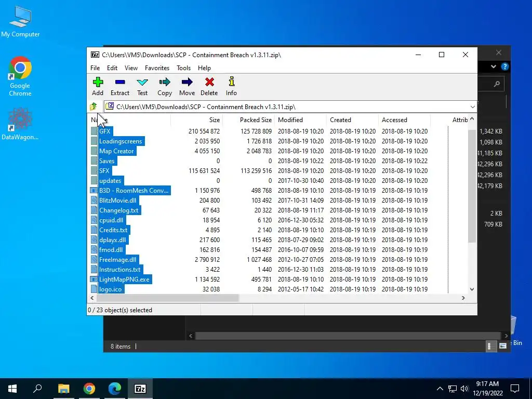This screenshot has width=532, height=399.
Task: Select the updates folder icon
Action: click(x=94, y=180)
